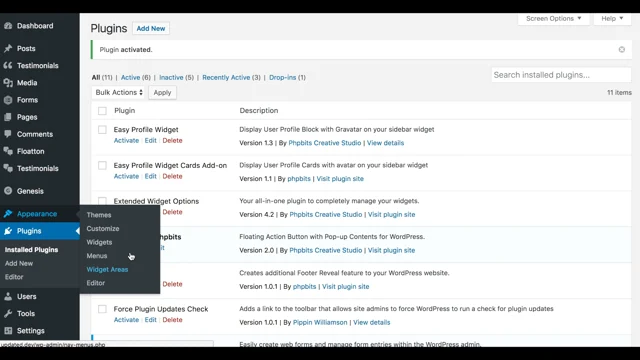Toggle the select-all plugins checkbox
Viewport: 640px width, 360px height.
(x=102, y=111)
